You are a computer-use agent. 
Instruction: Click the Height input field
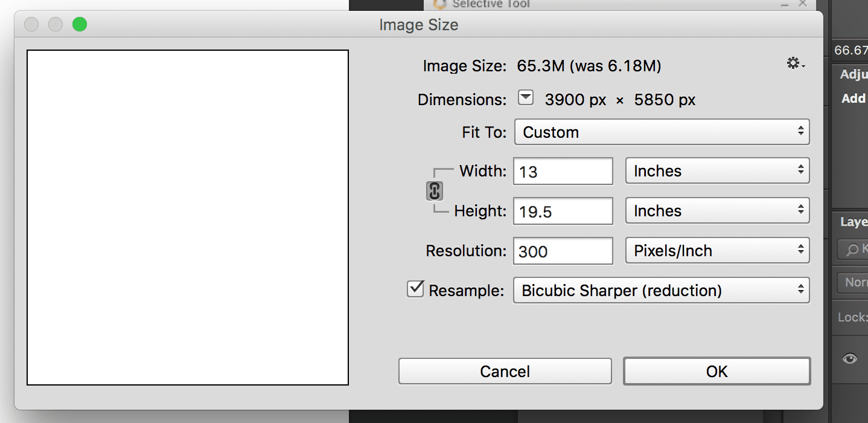point(563,211)
